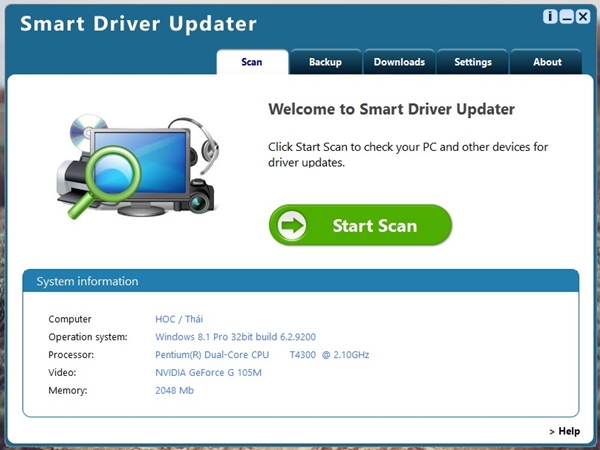This screenshot has height=450, width=600.
Task: Select the NVIDIA GeForce G 105M value
Action: (x=209, y=372)
